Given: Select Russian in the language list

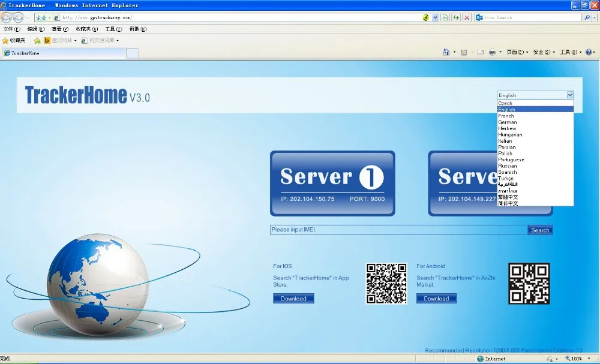Looking at the screenshot, I should (x=535, y=166).
